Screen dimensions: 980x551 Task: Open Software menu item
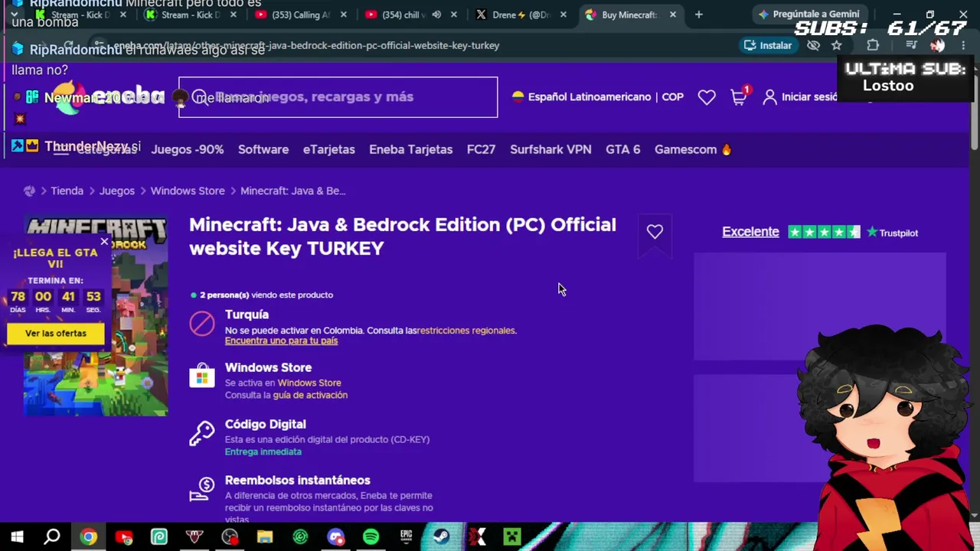pyautogui.click(x=263, y=149)
